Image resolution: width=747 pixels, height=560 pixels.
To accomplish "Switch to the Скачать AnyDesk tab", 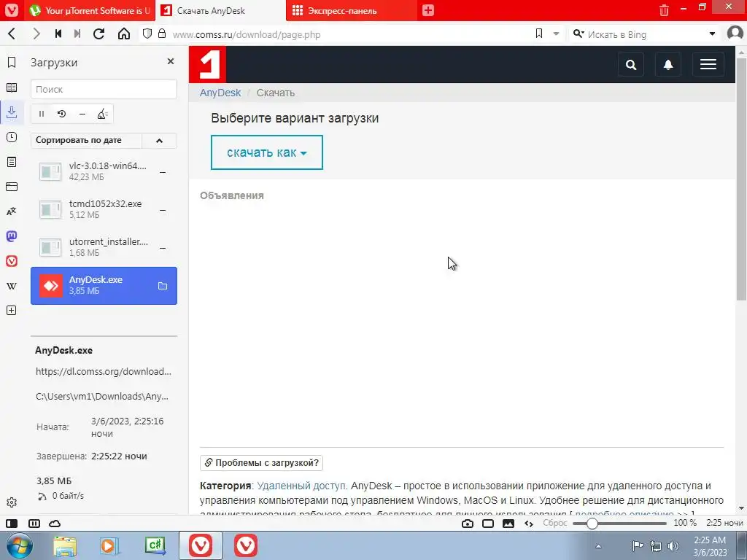I will [220, 10].
